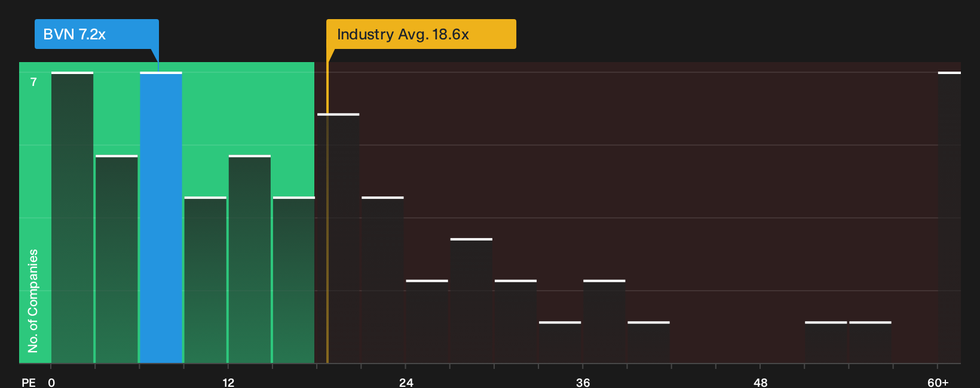Screen dimensions: 980x388
Task: Click the y-axis value 7
Action: tap(33, 82)
